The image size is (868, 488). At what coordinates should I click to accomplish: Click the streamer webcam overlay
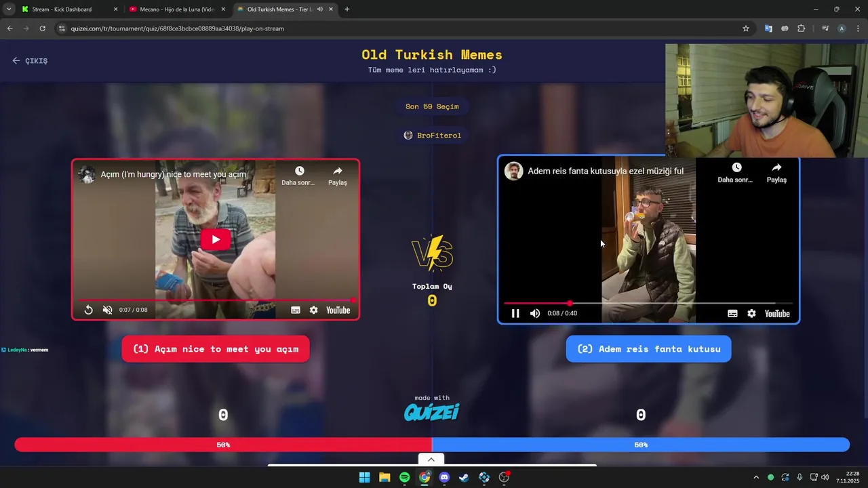click(x=766, y=101)
